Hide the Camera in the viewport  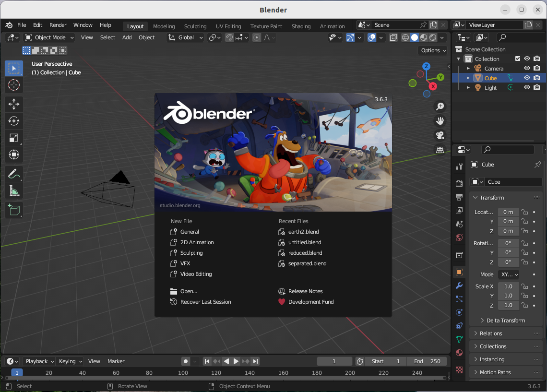pos(527,68)
